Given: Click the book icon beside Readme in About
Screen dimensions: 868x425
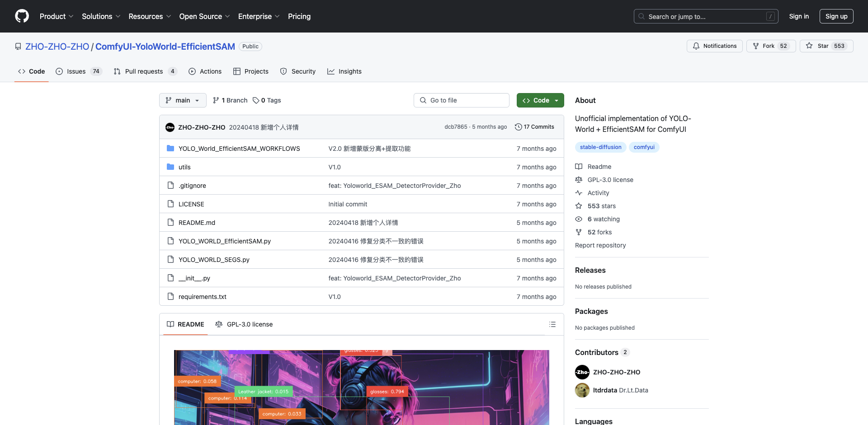Looking at the screenshot, I should click(x=579, y=167).
